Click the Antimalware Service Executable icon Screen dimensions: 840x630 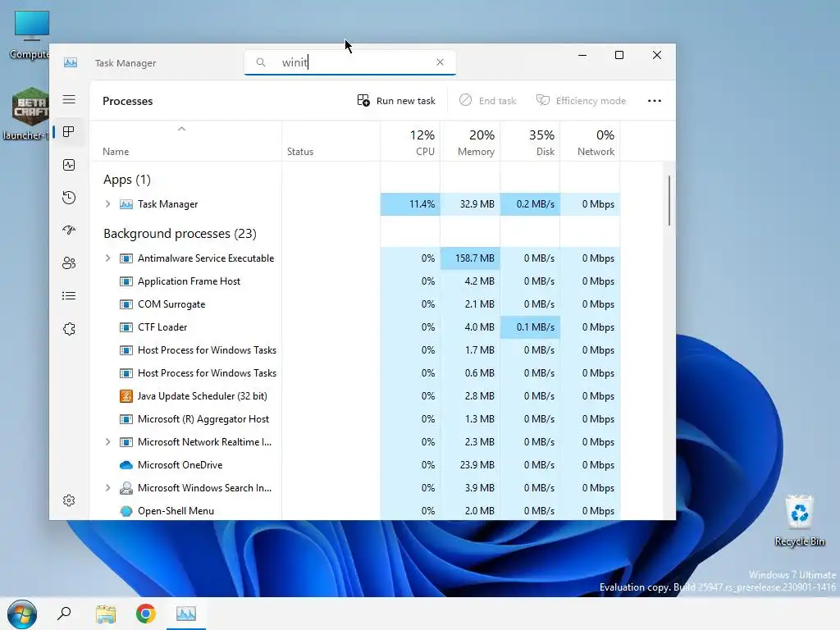click(x=126, y=258)
